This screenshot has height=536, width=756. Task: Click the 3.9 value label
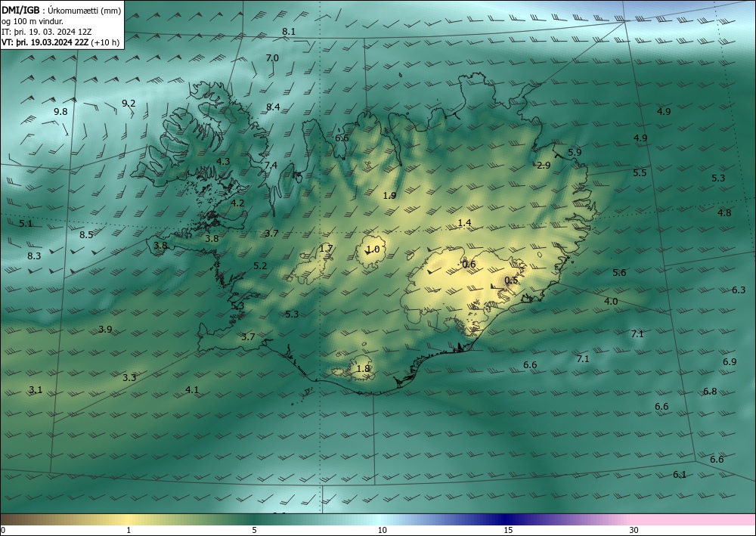pyautogui.click(x=105, y=330)
